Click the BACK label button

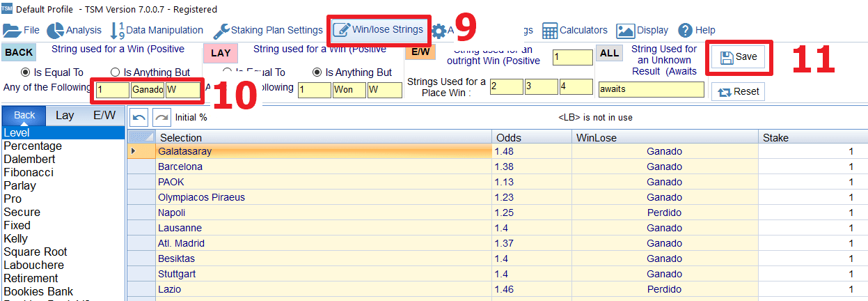click(19, 52)
